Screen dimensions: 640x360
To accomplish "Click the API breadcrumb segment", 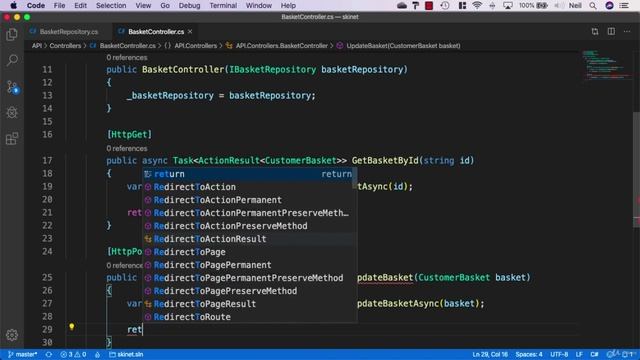I will coord(37,46).
